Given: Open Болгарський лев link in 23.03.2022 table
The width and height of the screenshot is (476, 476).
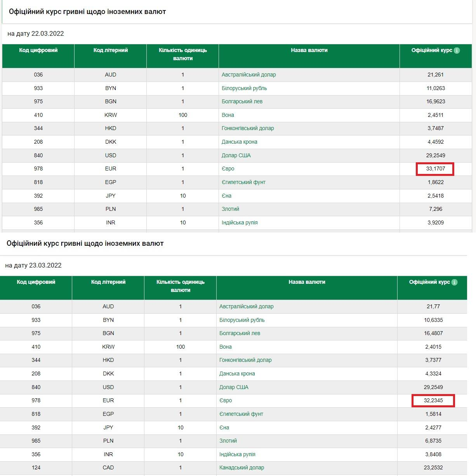Looking at the screenshot, I should click(x=240, y=333).
